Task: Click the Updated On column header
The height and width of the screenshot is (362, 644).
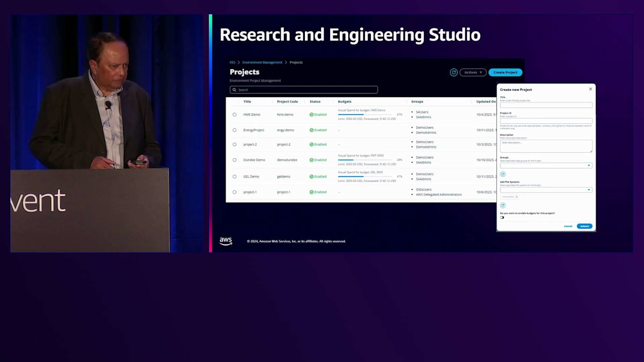Action: click(x=486, y=101)
